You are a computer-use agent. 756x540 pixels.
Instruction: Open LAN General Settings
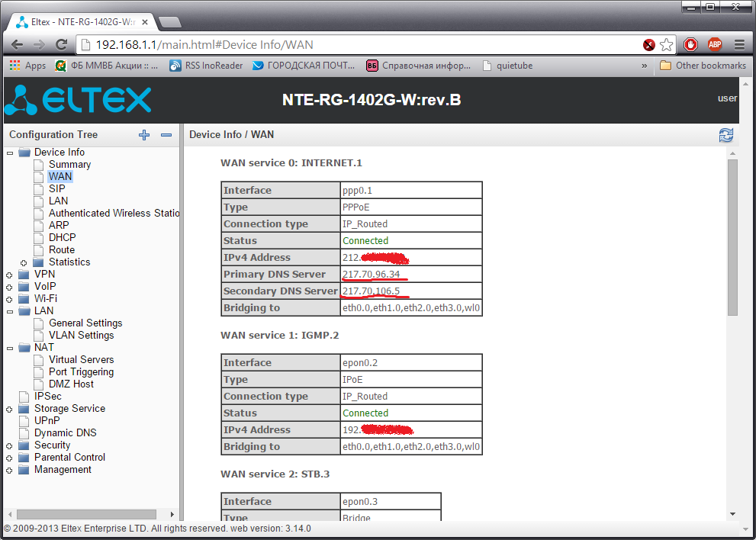click(85, 323)
